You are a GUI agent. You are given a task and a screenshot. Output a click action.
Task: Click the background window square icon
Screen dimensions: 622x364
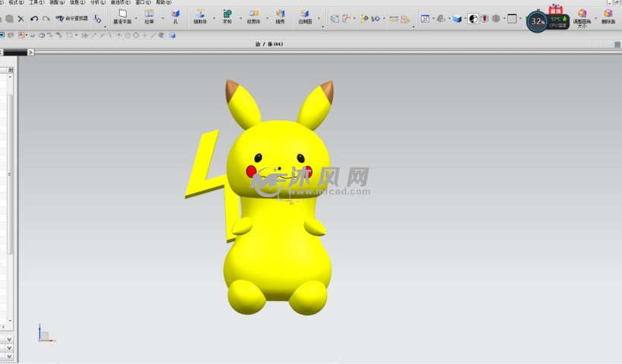click(x=512, y=19)
